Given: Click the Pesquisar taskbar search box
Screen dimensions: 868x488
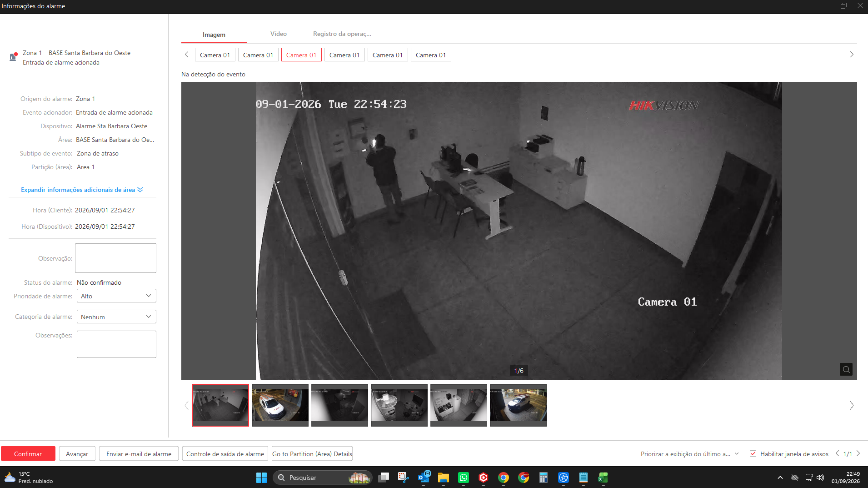Looking at the screenshot, I should (323, 478).
